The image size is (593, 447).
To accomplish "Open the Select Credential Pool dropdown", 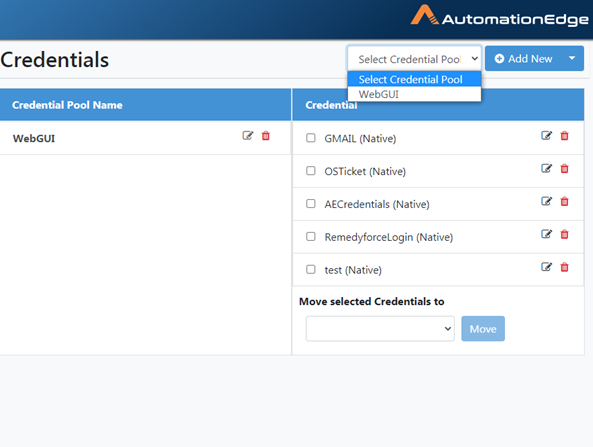I will pos(414,59).
